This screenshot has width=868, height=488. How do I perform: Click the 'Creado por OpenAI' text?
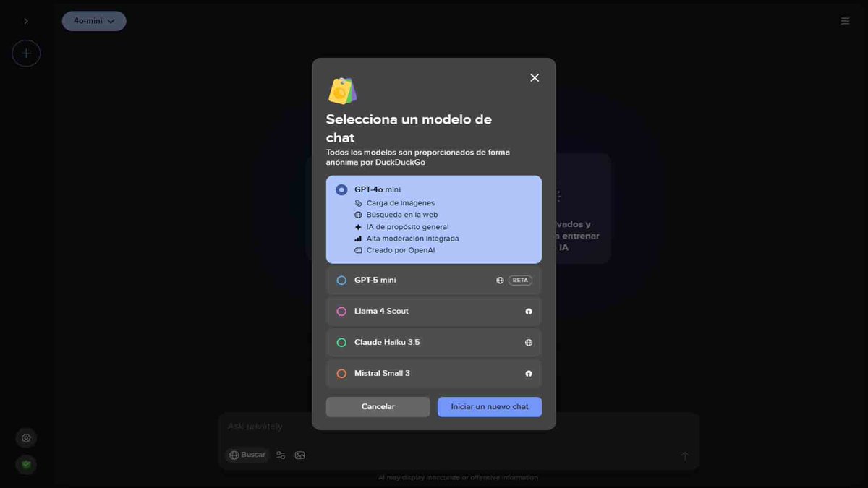click(401, 250)
